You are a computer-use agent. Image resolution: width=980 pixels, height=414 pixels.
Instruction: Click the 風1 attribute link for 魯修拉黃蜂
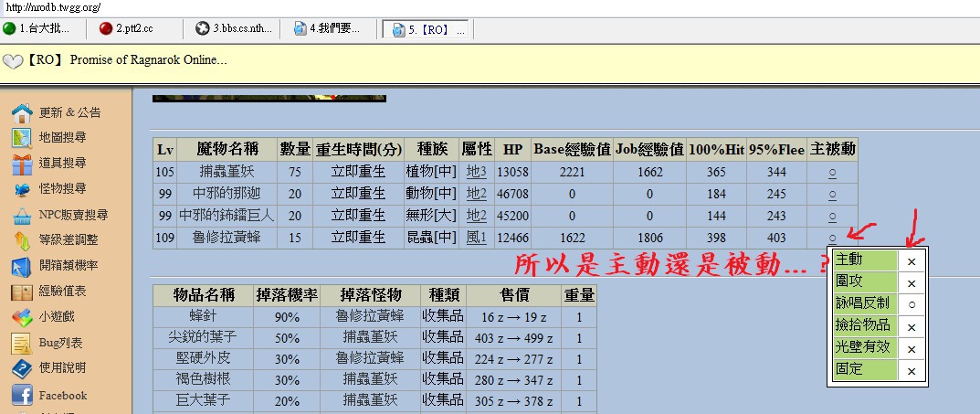477,238
